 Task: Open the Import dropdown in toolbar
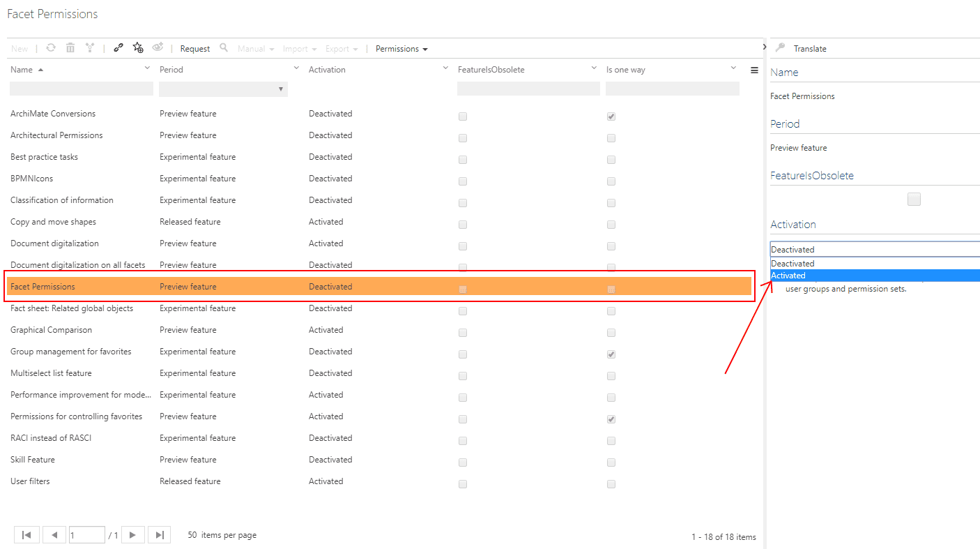click(300, 49)
